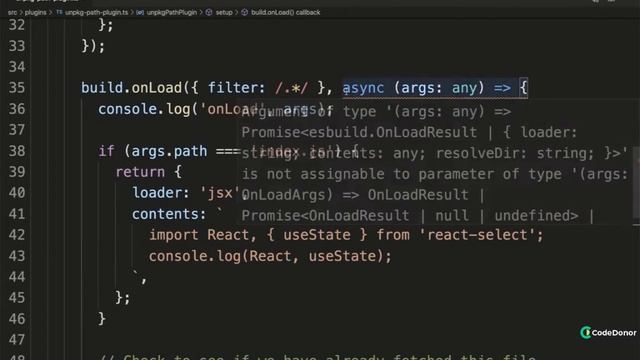Click the closing '});' on line 33
The width and height of the screenshot is (640, 360).
(x=93, y=46)
